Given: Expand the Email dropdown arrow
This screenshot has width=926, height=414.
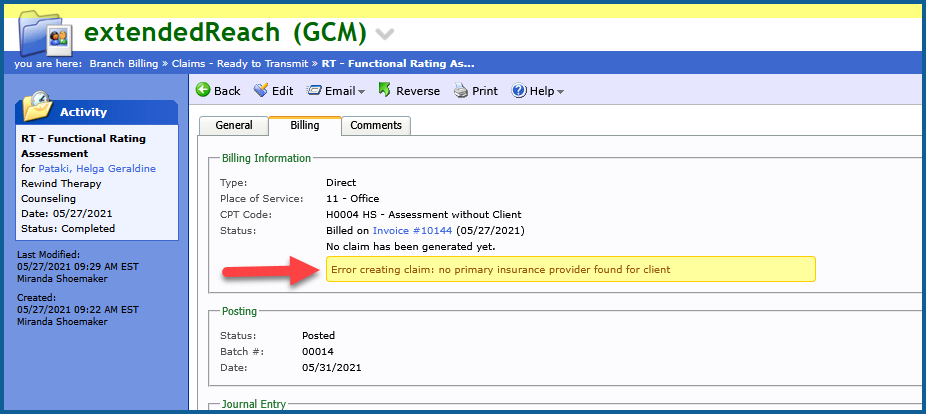Looking at the screenshot, I should (x=361, y=92).
